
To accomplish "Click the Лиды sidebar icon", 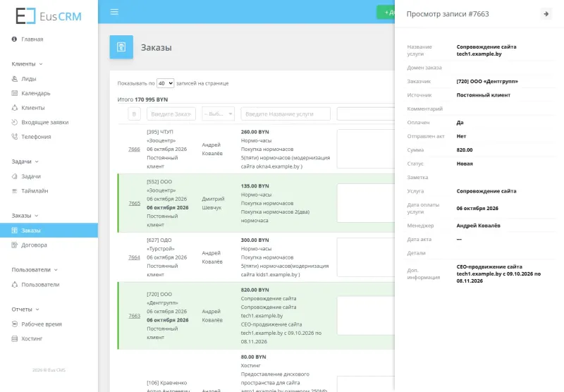I will (x=14, y=79).
